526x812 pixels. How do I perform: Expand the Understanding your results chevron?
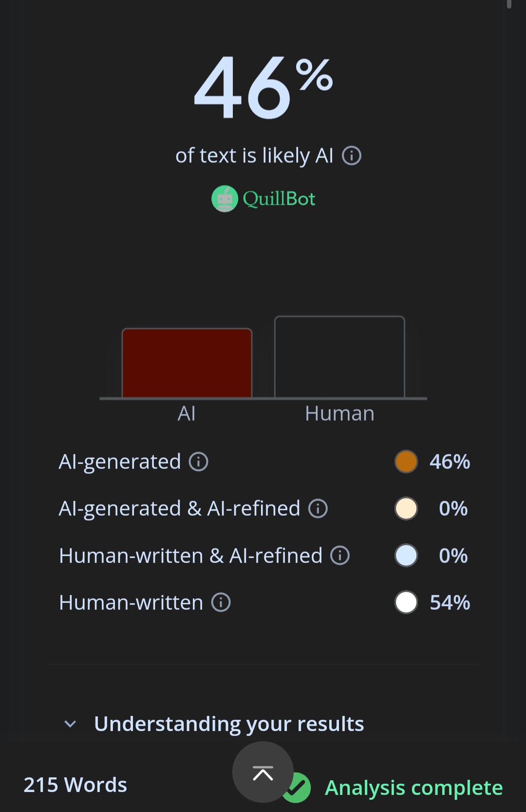click(70, 724)
